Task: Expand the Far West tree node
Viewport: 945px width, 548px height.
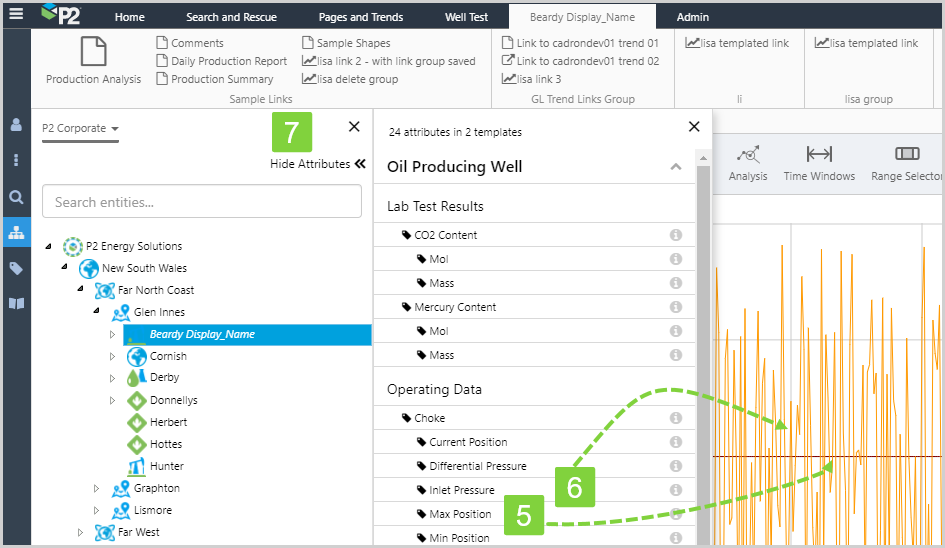Action: coord(81,532)
